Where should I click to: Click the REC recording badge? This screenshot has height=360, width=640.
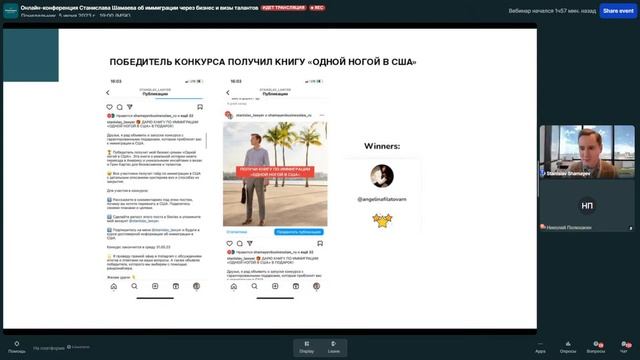(x=317, y=8)
